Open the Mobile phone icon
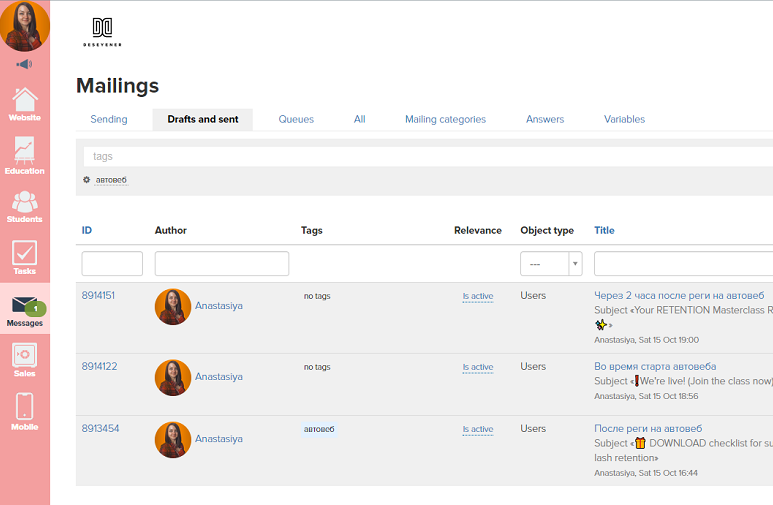The height and width of the screenshot is (505, 773). coord(25,410)
